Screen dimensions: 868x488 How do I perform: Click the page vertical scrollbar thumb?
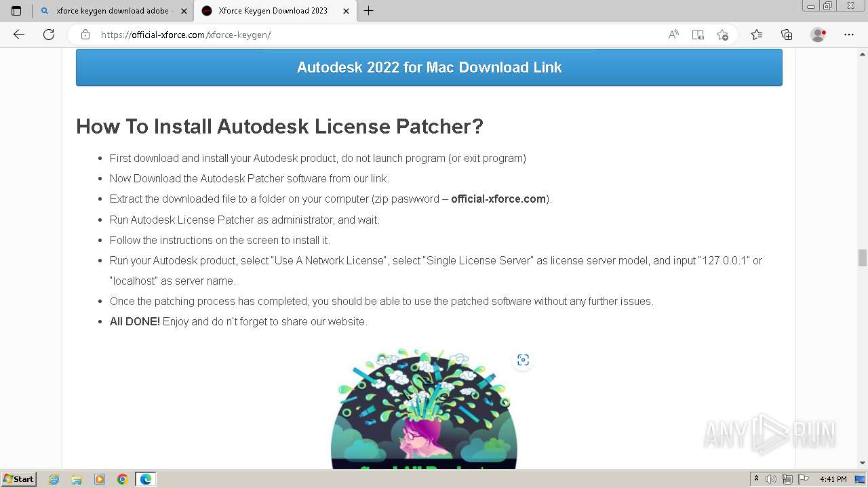(862, 258)
